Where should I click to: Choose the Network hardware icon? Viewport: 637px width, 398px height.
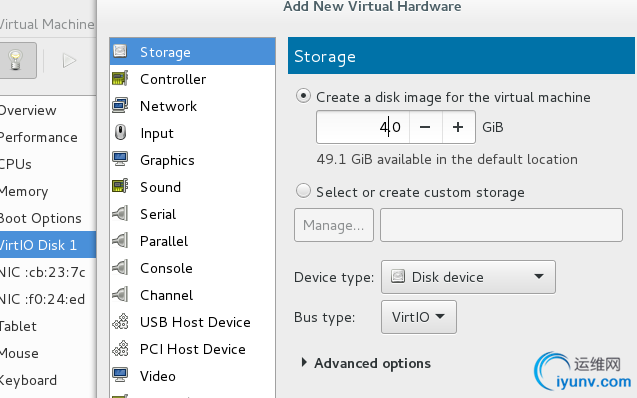pyautogui.click(x=120, y=105)
